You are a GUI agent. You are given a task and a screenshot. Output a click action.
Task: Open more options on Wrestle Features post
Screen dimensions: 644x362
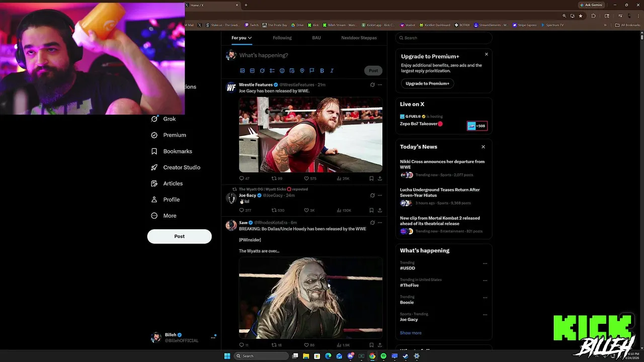point(380,85)
